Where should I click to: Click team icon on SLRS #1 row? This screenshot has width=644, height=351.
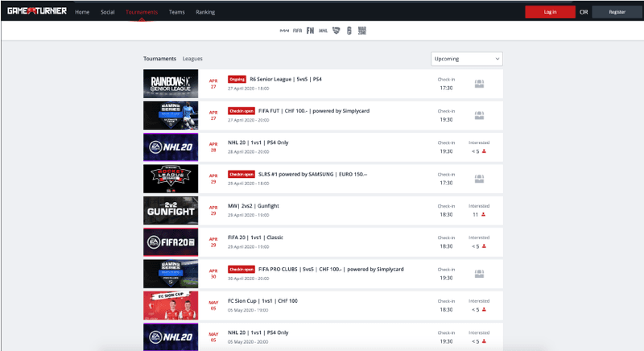tap(479, 179)
